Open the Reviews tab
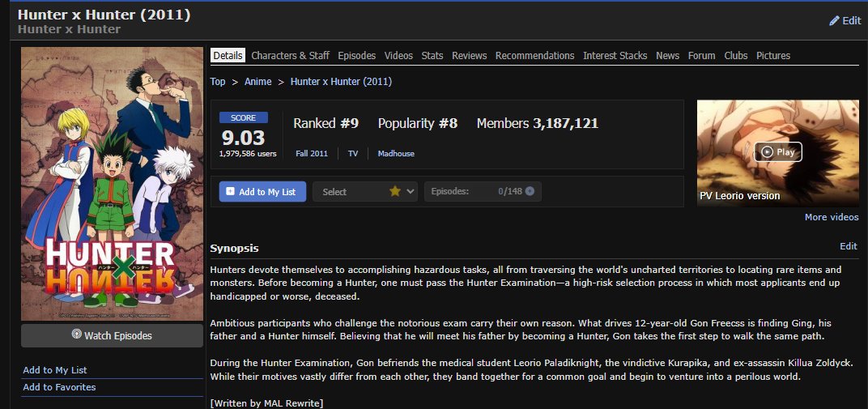Screen dimensions: 868x409 pyautogui.click(x=470, y=55)
